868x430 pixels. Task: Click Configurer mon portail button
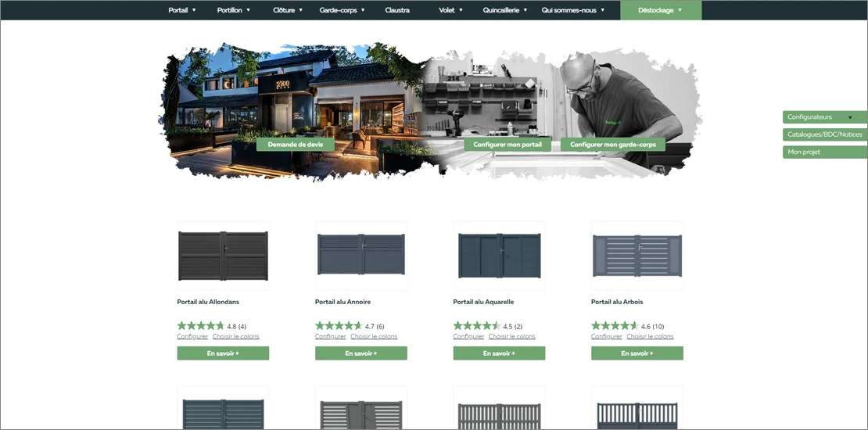[x=508, y=145]
